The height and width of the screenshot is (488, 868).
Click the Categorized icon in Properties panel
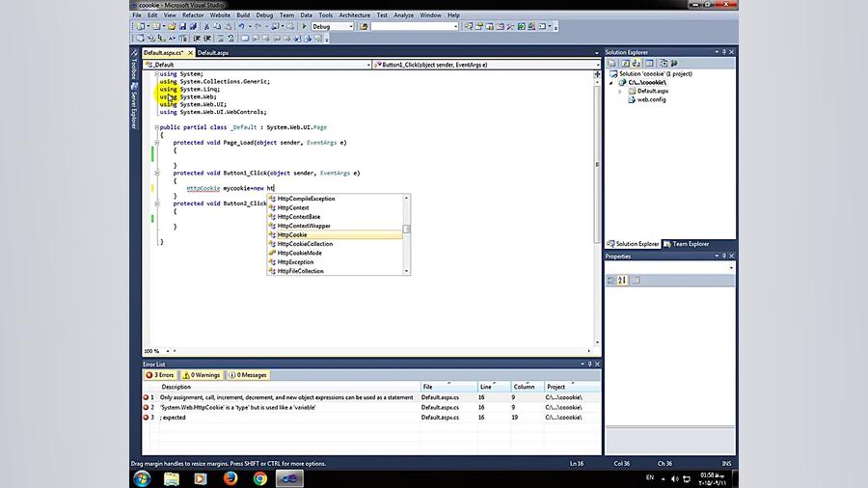[x=611, y=280]
